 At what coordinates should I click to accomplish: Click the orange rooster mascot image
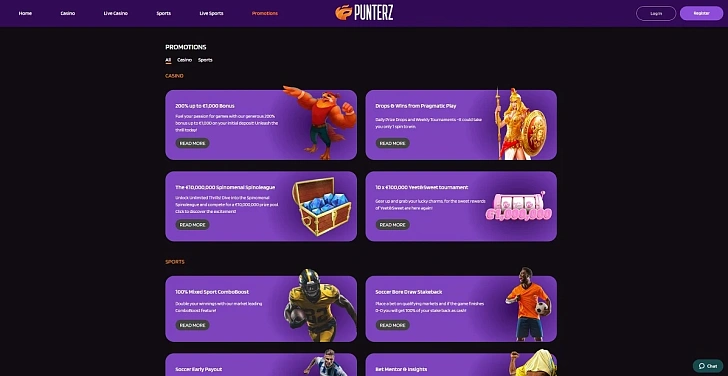tap(319, 122)
